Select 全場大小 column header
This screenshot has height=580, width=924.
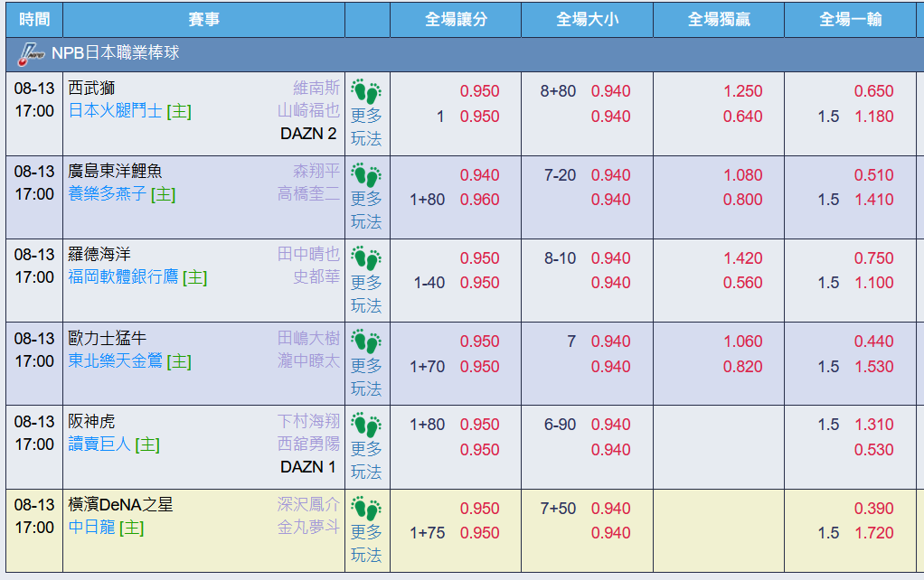[588, 20]
